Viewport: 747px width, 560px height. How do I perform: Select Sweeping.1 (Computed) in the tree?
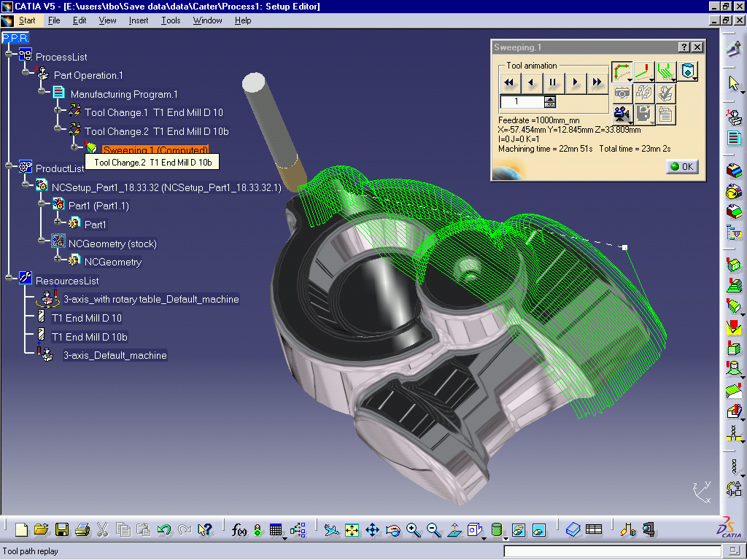[155, 149]
